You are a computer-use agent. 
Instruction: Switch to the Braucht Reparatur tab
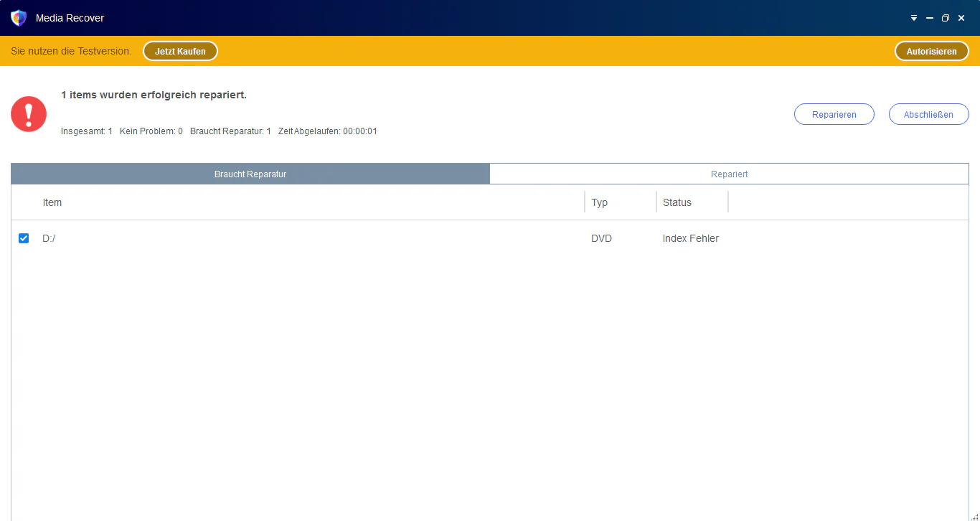[250, 174]
